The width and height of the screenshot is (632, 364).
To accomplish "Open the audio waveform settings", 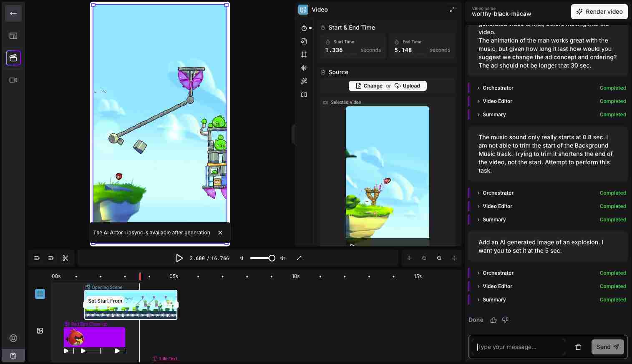I will coord(304,68).
